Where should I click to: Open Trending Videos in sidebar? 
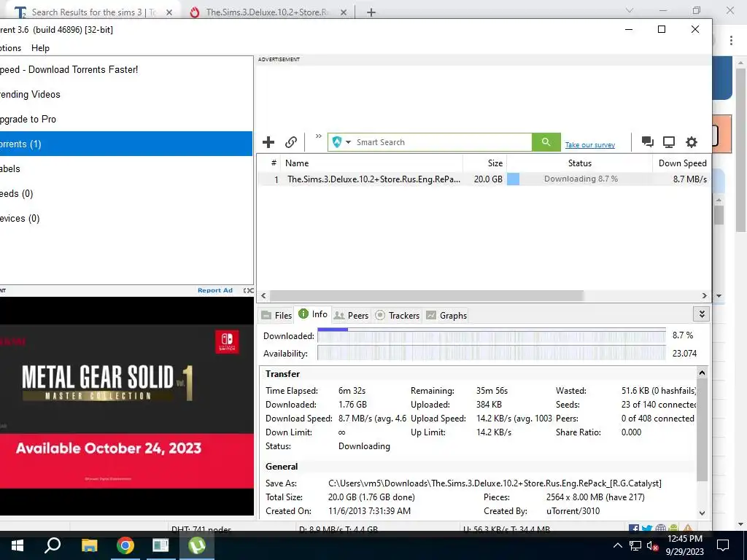click(125, 94)
